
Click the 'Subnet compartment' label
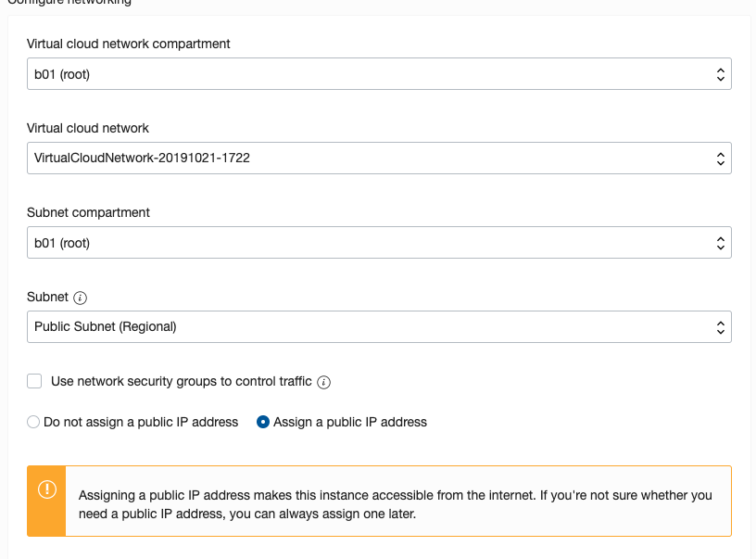(x=88, y=212)
